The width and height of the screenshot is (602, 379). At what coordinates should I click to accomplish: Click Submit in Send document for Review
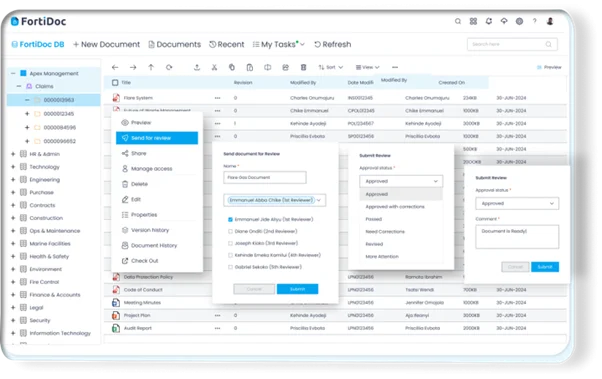297,289
